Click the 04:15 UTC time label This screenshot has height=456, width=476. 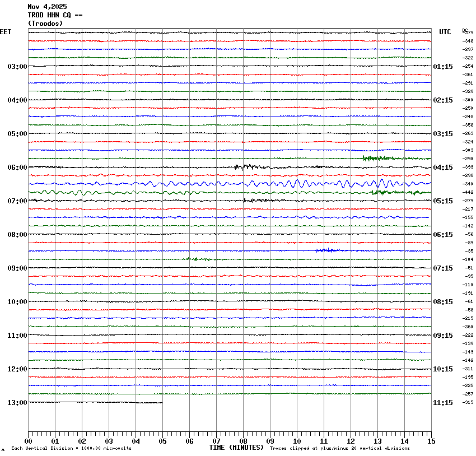coord(443,167)
